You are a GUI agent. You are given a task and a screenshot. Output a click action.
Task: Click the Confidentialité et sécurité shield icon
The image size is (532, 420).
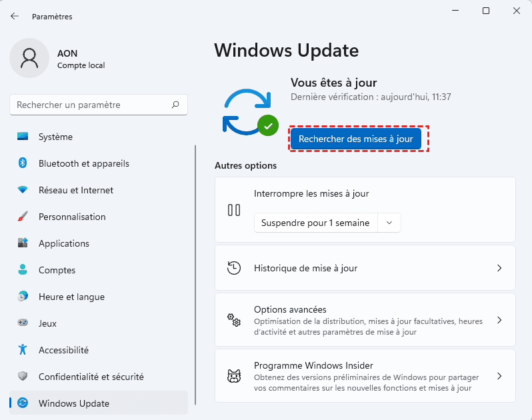click(23, 377)
